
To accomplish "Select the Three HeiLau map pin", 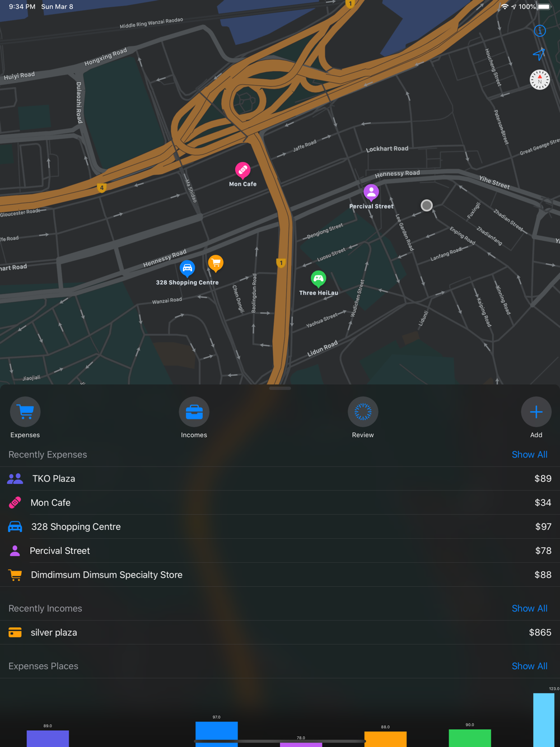I will 318,279.
